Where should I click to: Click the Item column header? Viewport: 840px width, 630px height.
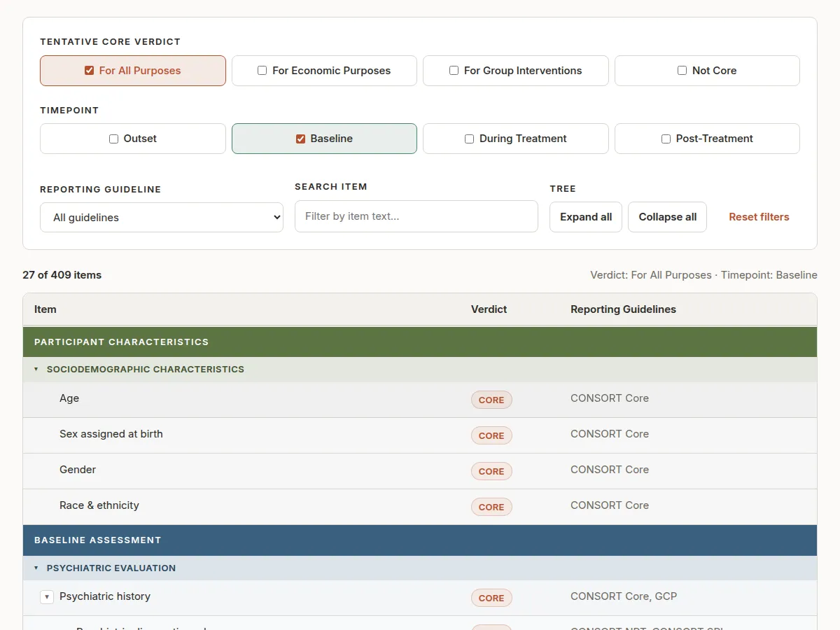(45, 309)
